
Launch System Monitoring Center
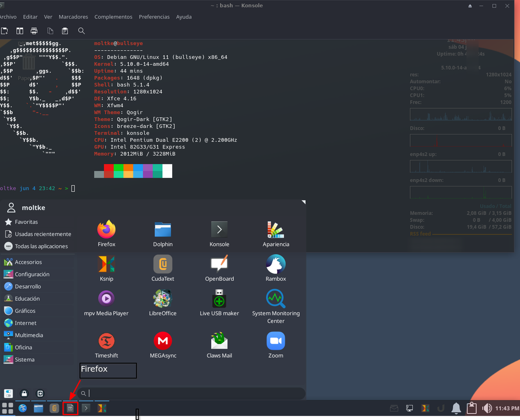[276, 306]
